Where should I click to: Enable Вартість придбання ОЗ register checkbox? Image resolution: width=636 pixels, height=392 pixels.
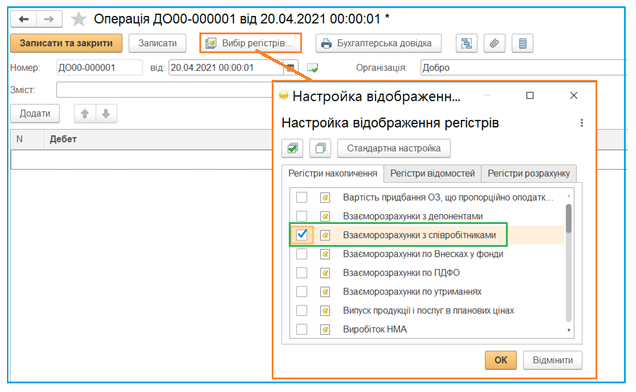tap(301, 197)
